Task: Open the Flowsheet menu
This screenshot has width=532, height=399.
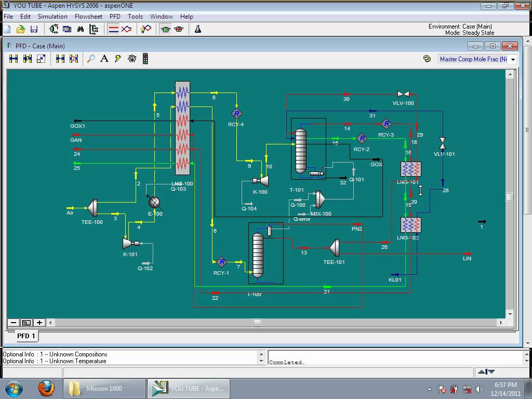Action: (x=88, y=17)
